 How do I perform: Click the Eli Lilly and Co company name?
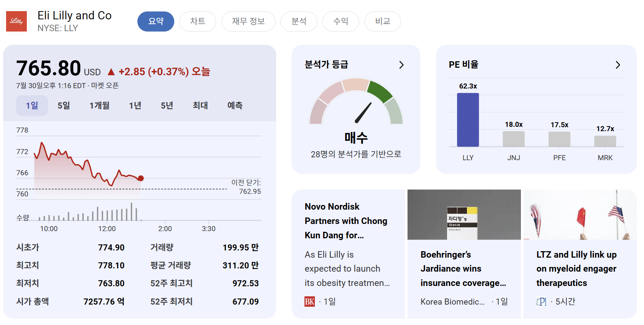tap(74, 15)
